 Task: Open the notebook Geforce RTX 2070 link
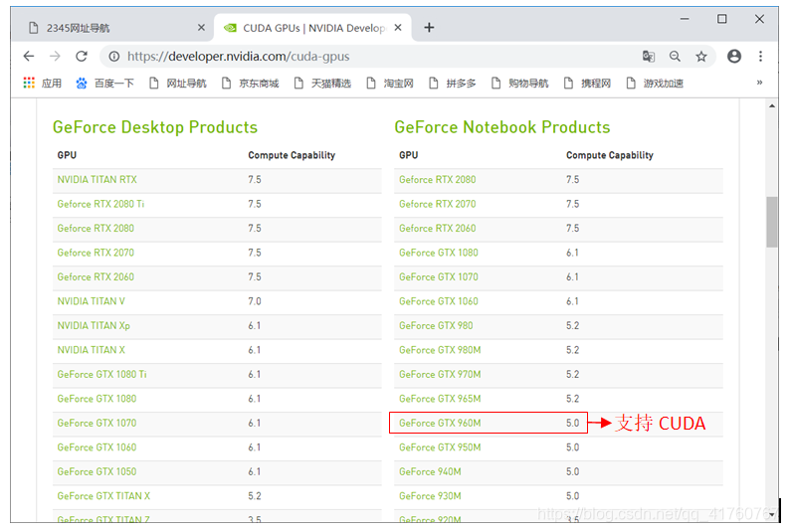pyautogui.click(x=437, y=204)
